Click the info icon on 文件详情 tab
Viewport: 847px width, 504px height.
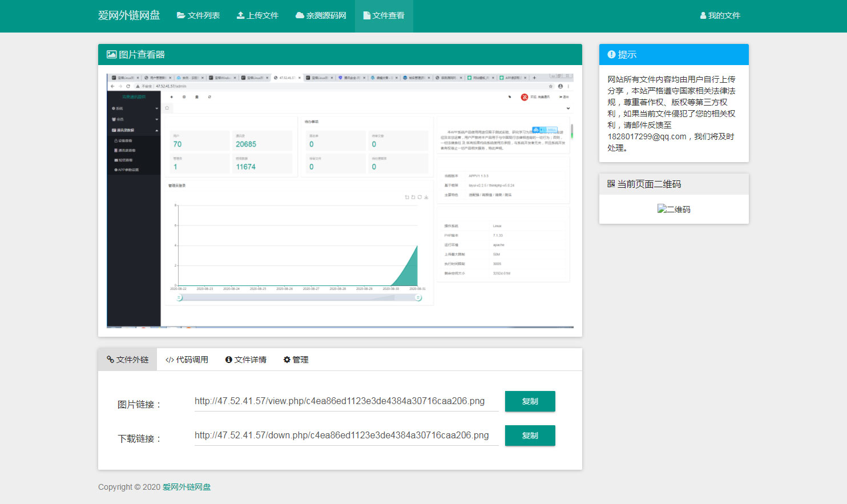[228, 360]
